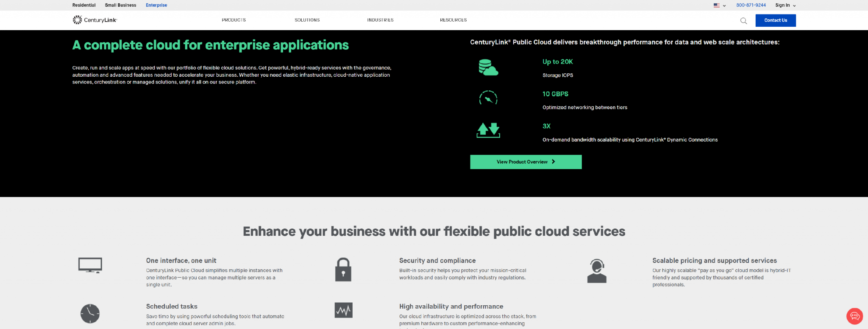Open the INDUSTRIES menu

pyautogui.click(x=381, y=20)
